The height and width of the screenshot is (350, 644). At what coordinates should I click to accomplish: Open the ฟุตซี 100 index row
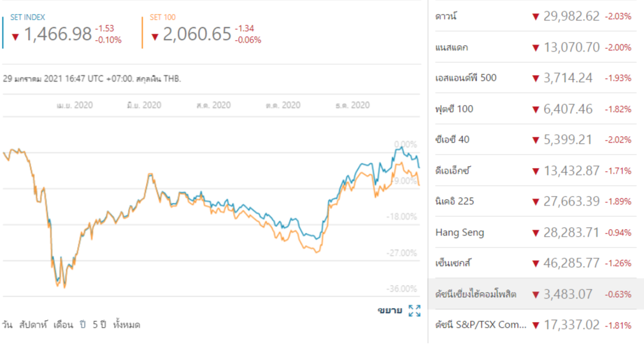coord(455,109)
